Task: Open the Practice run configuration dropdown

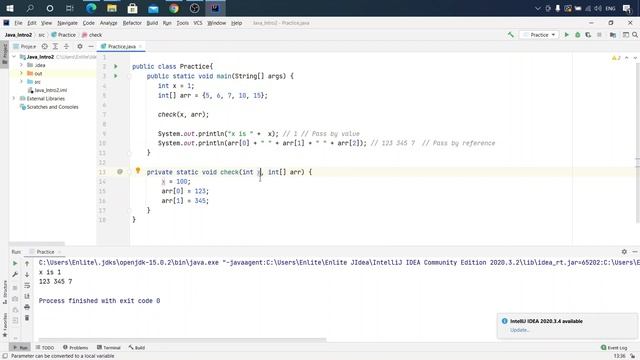Action: 539,35
